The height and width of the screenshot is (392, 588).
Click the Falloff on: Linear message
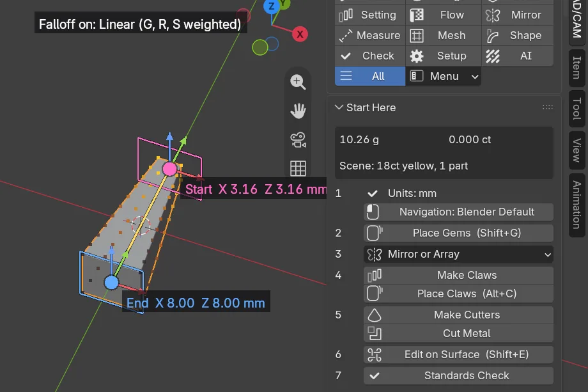click(x=140, y=24)
